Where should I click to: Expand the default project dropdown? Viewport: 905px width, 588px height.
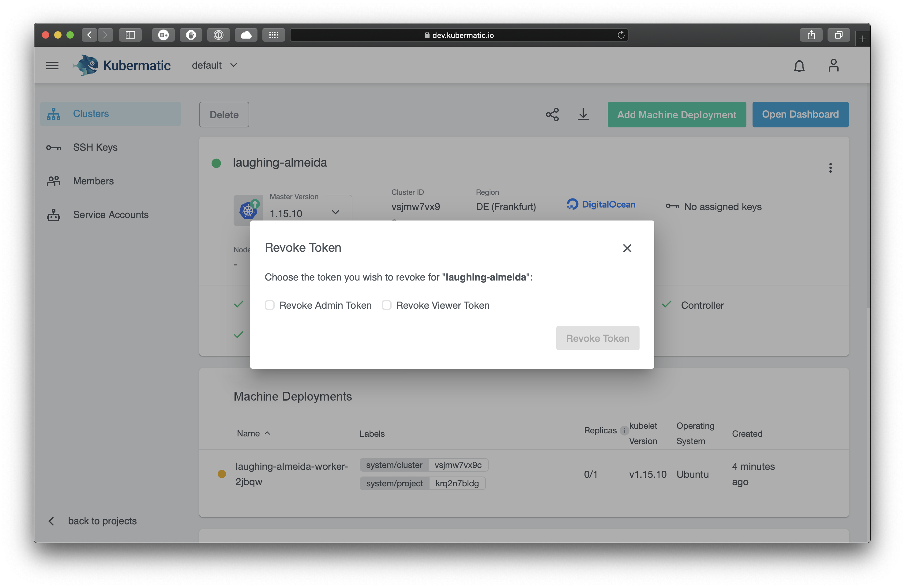click(214, 66)
